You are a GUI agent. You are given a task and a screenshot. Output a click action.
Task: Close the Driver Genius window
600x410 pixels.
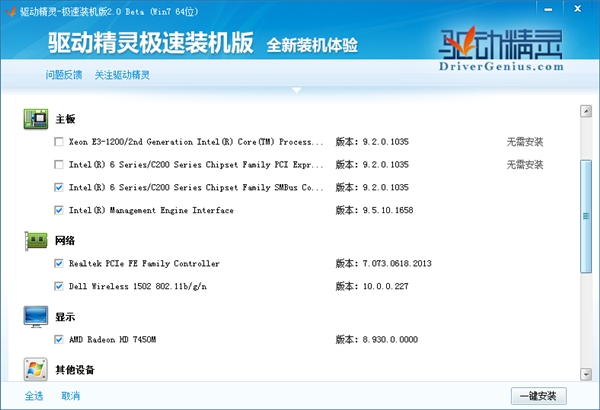tap(577, 8)
